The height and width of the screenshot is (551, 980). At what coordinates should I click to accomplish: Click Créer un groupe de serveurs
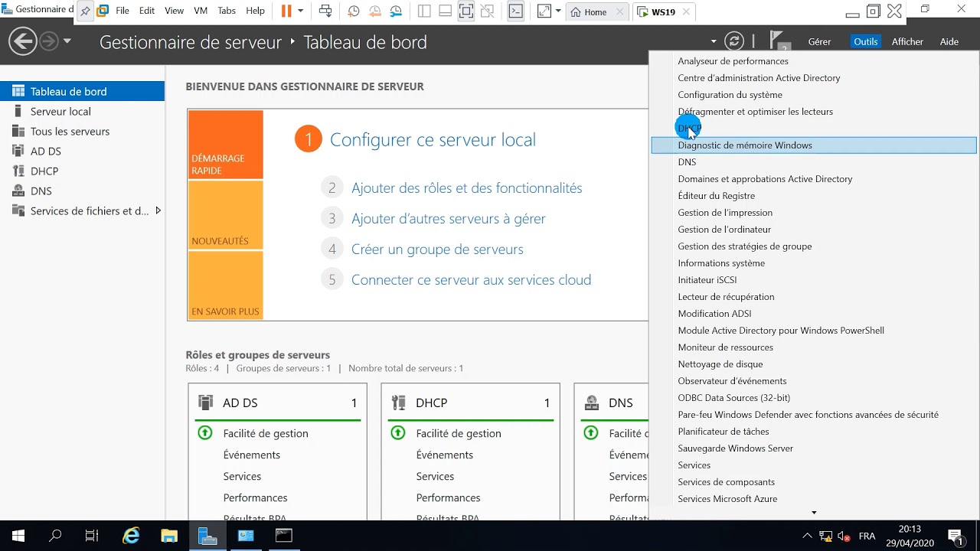tap(437, 249)
